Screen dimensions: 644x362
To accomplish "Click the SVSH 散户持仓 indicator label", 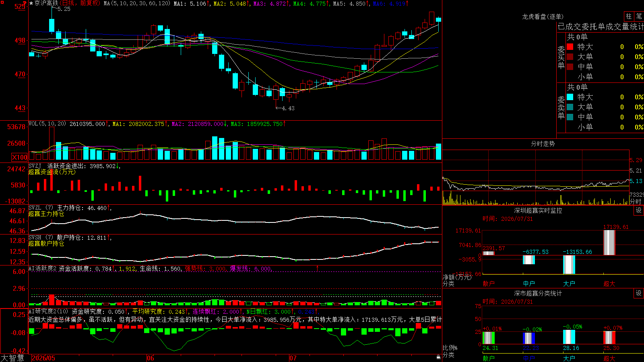I will pos(57,238).
